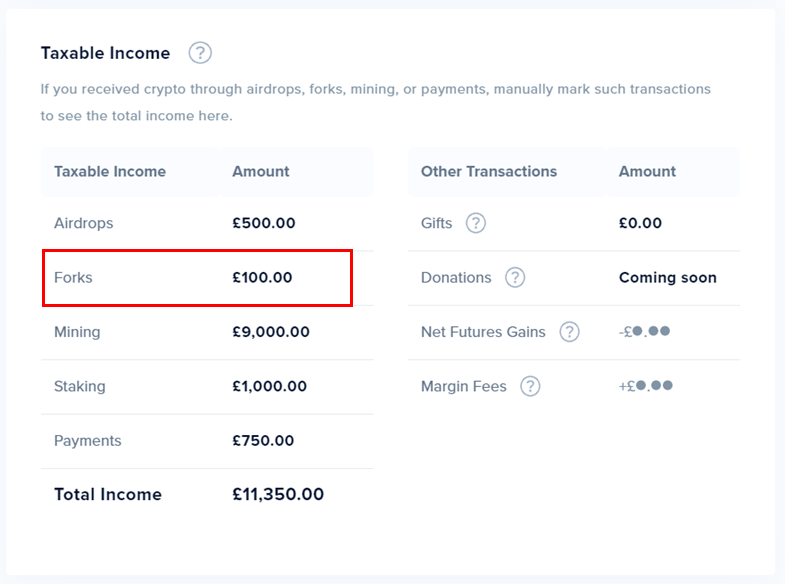The image size is (785, 584).
Task: Click the Staking amount £1,000.00
Action: tap(269, 386)
